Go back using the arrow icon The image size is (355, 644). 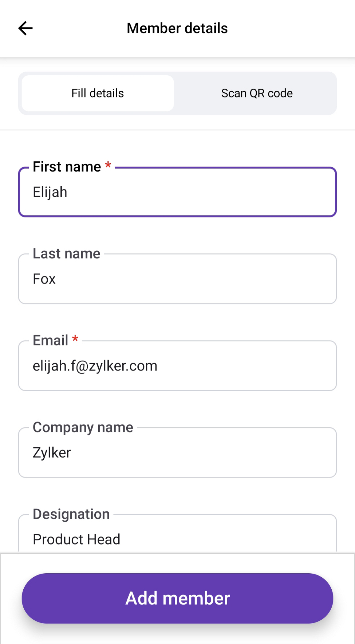pyautogui.click(x=25, y=29)
